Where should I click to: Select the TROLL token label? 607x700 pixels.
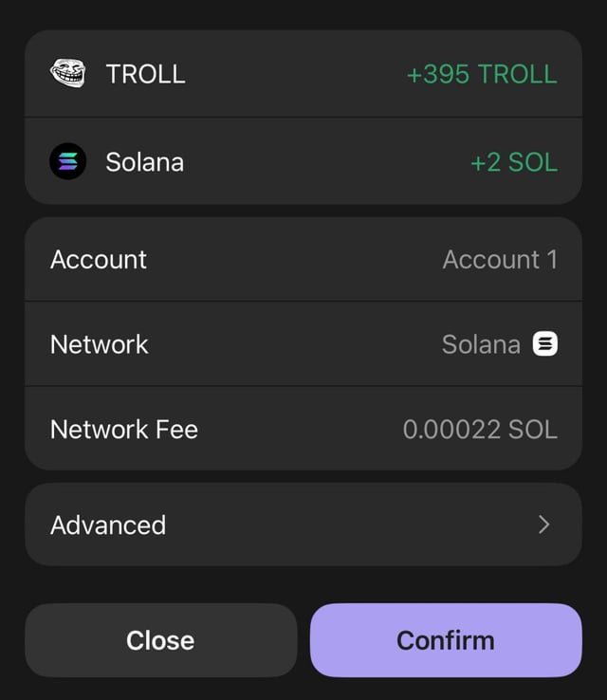[x=145, y=74]
